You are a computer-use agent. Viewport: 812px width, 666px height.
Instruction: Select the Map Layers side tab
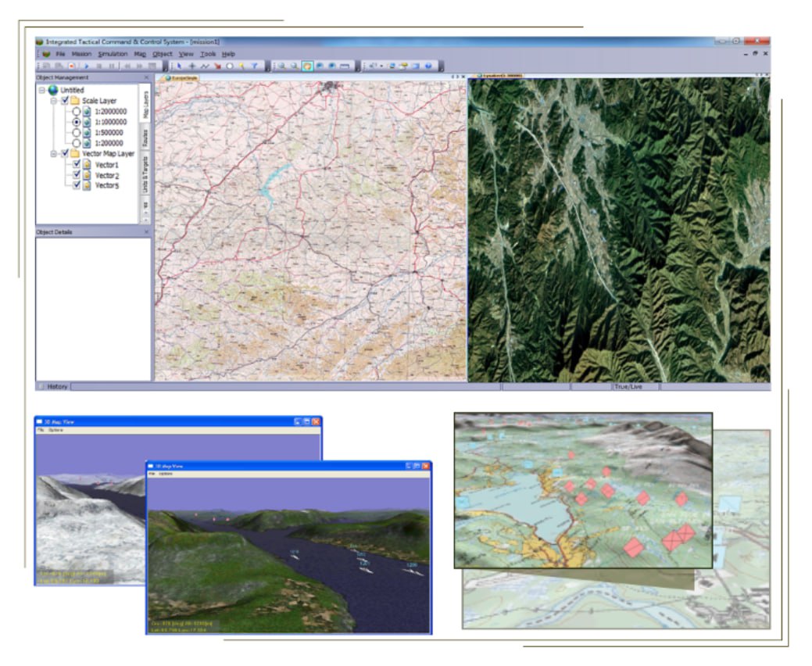click(x=145, y=105)
